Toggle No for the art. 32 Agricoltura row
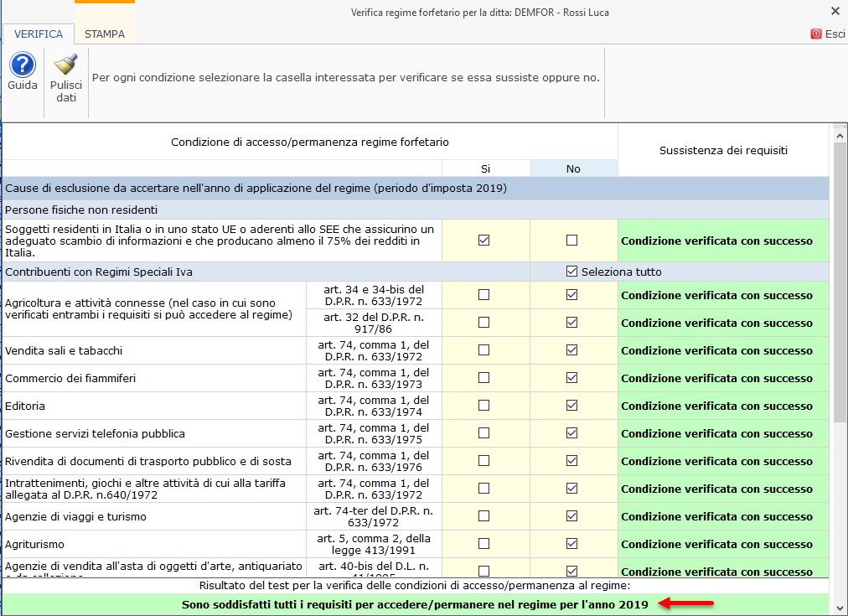 click(571, 322)
